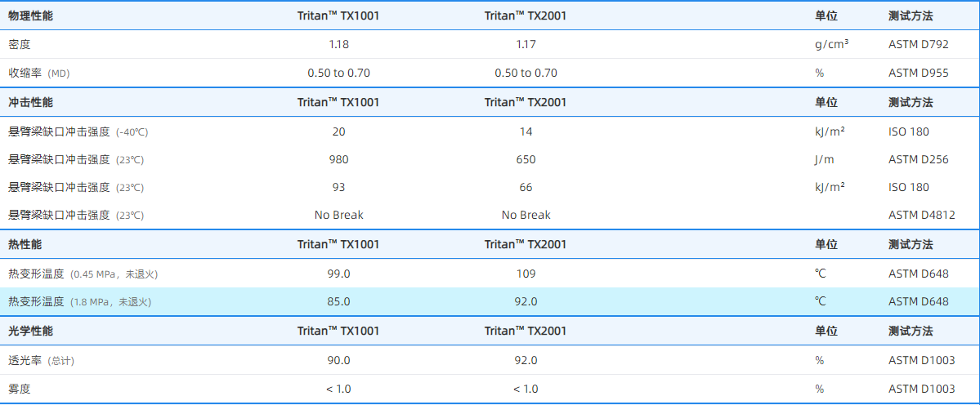
Task: Click the ASTM D792 test method
Action: (919, 44)
